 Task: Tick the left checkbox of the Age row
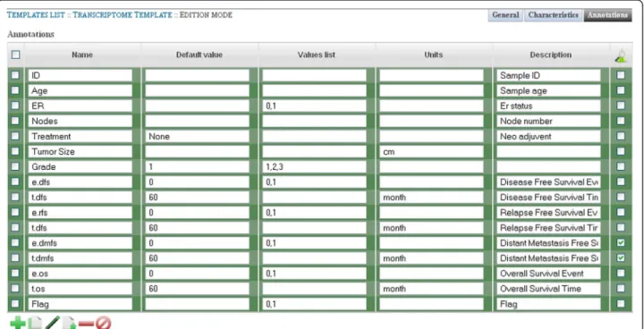[15, 90]
